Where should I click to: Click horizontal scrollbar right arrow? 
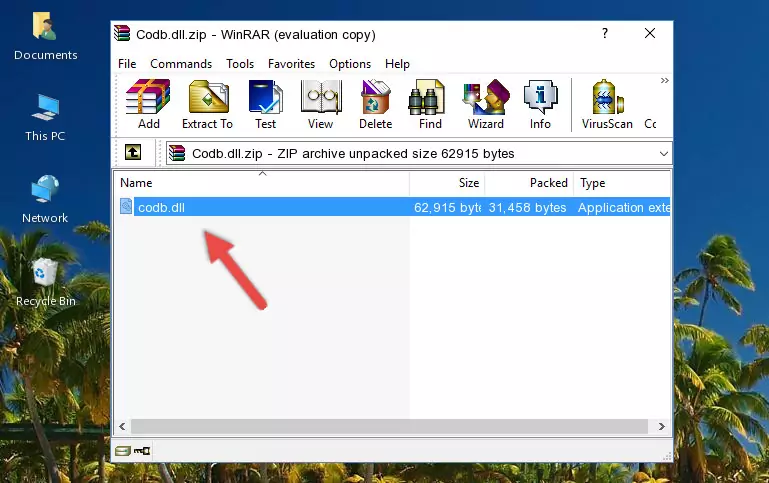[x=662, y=426]
